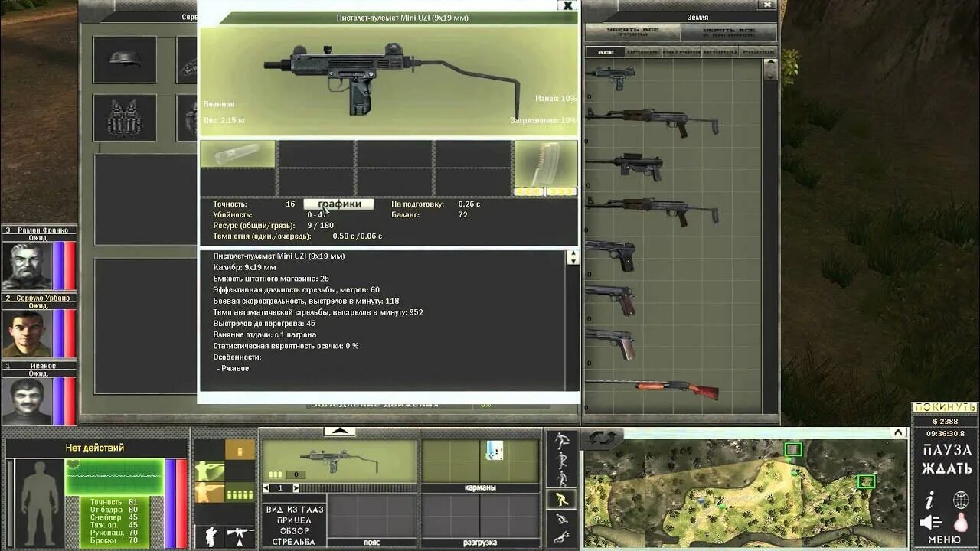Decrease weapon slot number with left arrow
This screenshot has width=980, height=551.
pyautogui.click(x=266, y=487)
